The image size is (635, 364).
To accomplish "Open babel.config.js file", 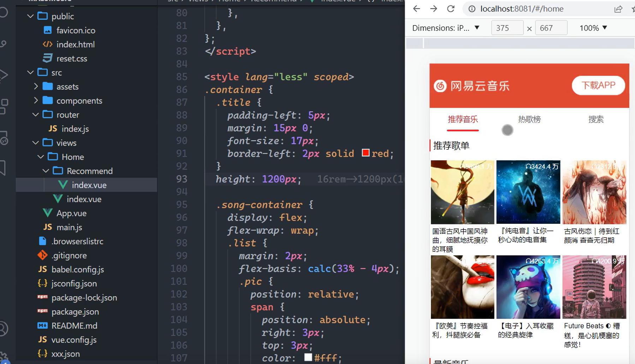I will point(78,269).
